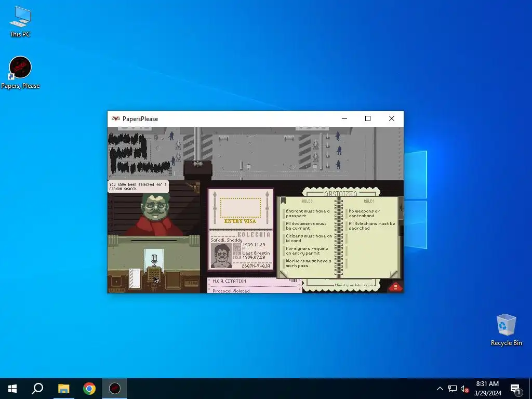
Task: Click the bookmark icon on the rulebook
Action: [283, 201]
